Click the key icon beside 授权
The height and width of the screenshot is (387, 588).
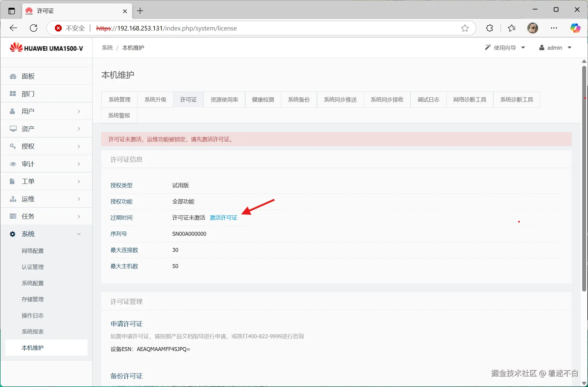click(13, 146)
